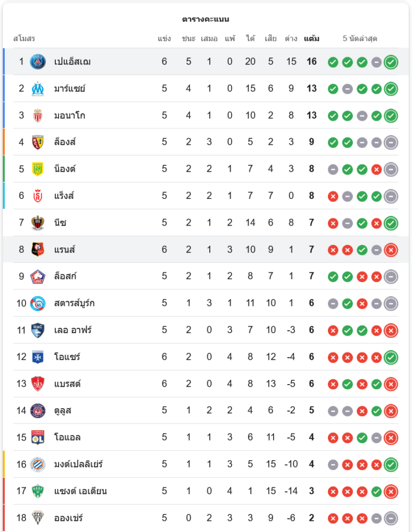Click the 5 นัดล่าสุด column header

point(360,39)
